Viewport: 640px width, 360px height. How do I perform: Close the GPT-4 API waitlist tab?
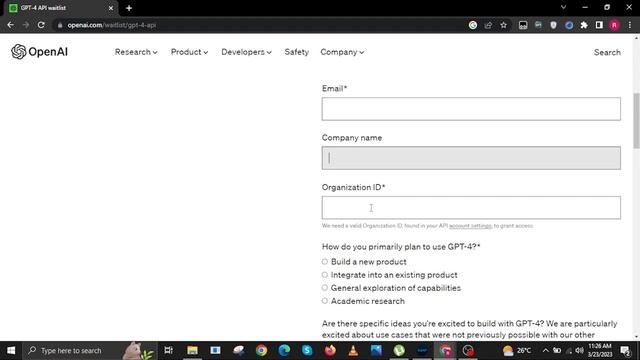(111, 8)
